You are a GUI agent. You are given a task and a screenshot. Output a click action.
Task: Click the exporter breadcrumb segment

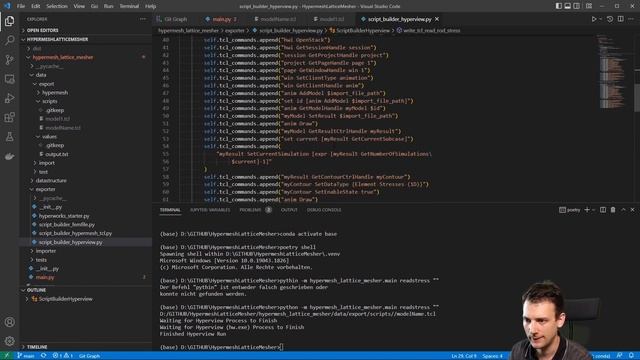click(235, 30)
